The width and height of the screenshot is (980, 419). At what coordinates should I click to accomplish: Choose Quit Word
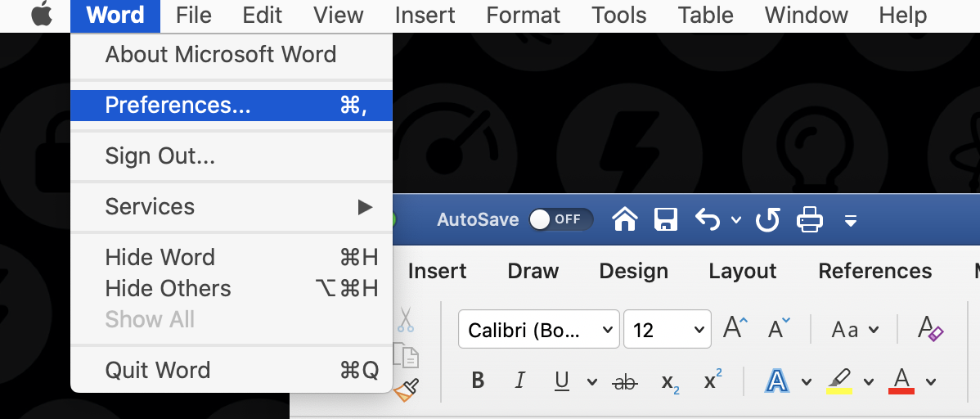(x=232, y=370)
